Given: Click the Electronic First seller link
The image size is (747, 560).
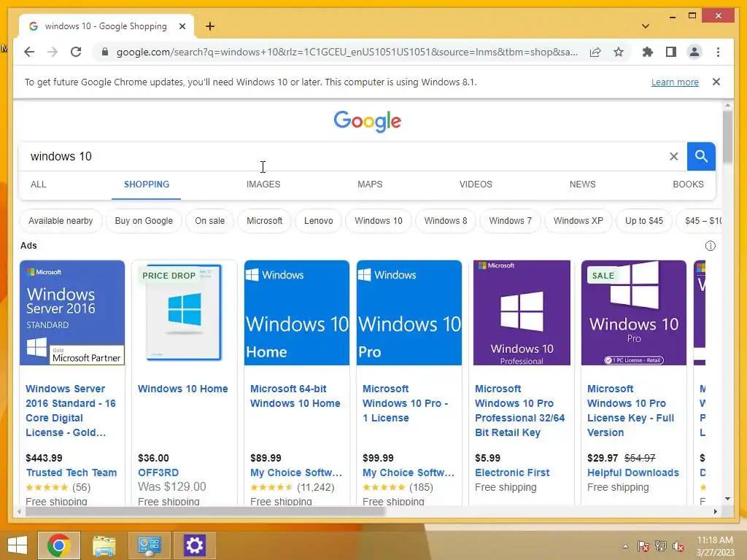Looking at the screenshot, I should [512, 472].
